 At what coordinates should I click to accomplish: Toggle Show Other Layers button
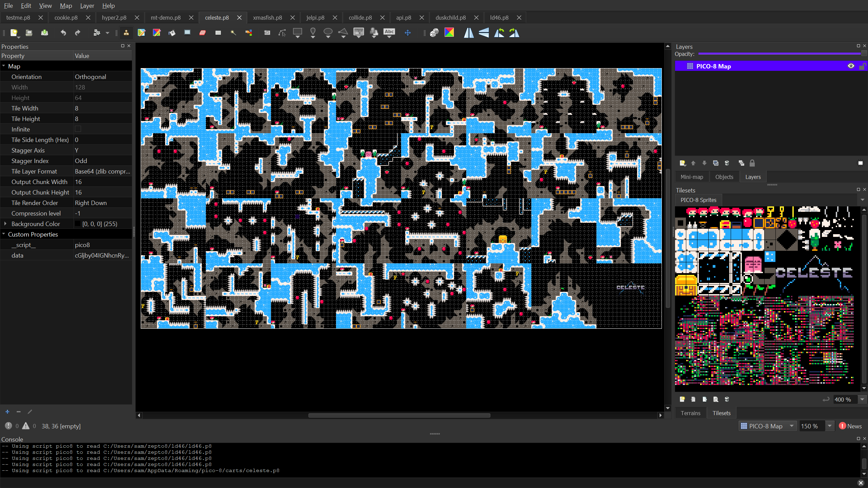[741, 163]
